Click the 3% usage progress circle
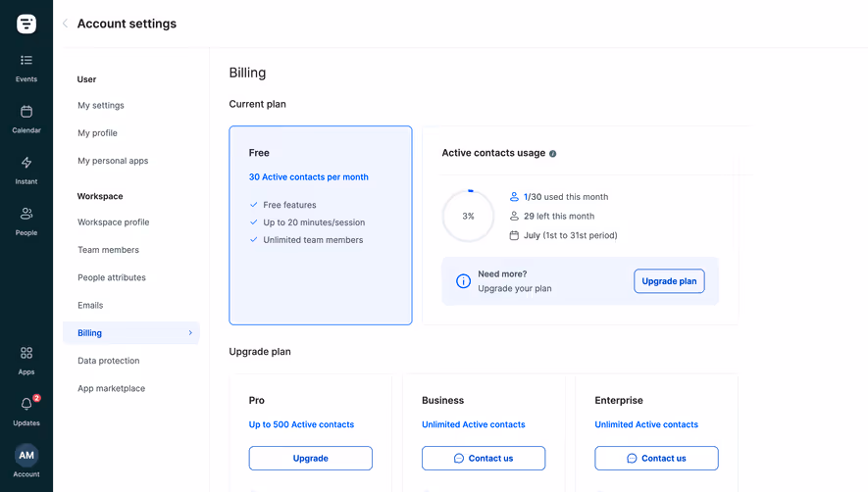This screenshot has width=868, height=492. click(x=468, y=216)
